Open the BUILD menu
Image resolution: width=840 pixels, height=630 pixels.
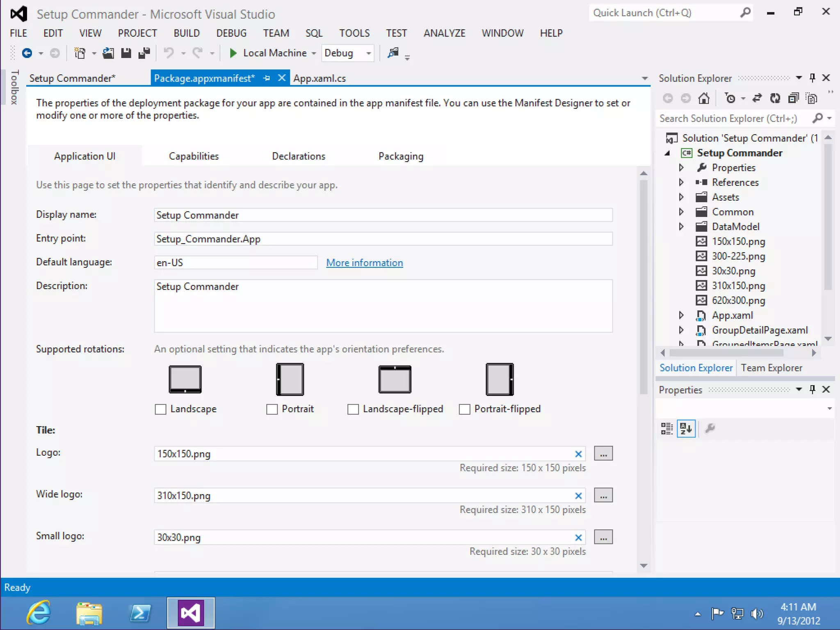pyautogui.click(x=186, y=33)
